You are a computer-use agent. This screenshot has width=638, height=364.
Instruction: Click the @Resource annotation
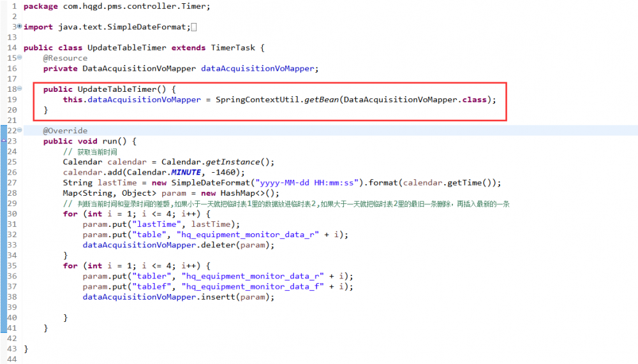65,58
